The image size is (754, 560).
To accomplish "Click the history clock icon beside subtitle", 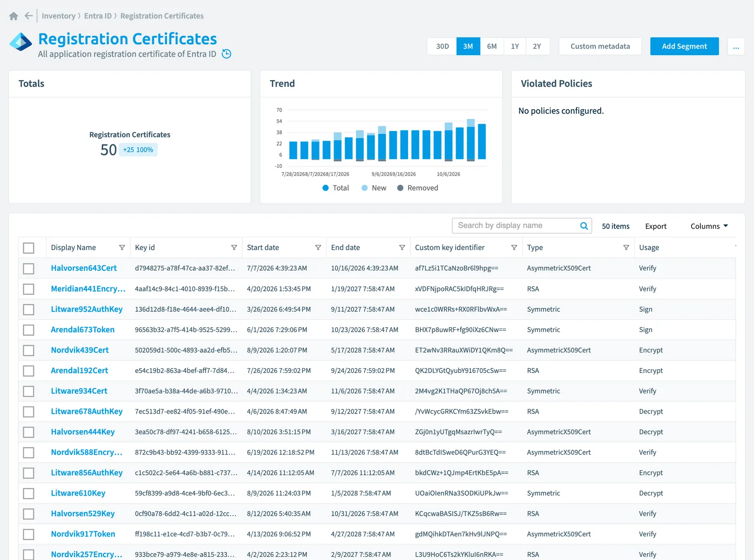I will (227, 54).
